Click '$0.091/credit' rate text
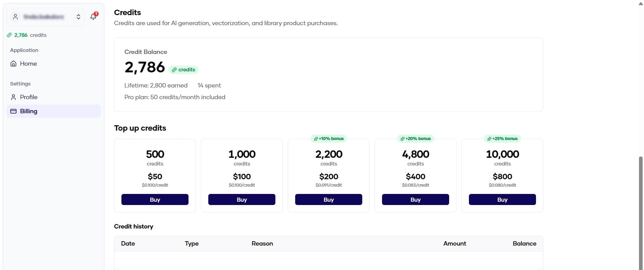 pos(329,185)
